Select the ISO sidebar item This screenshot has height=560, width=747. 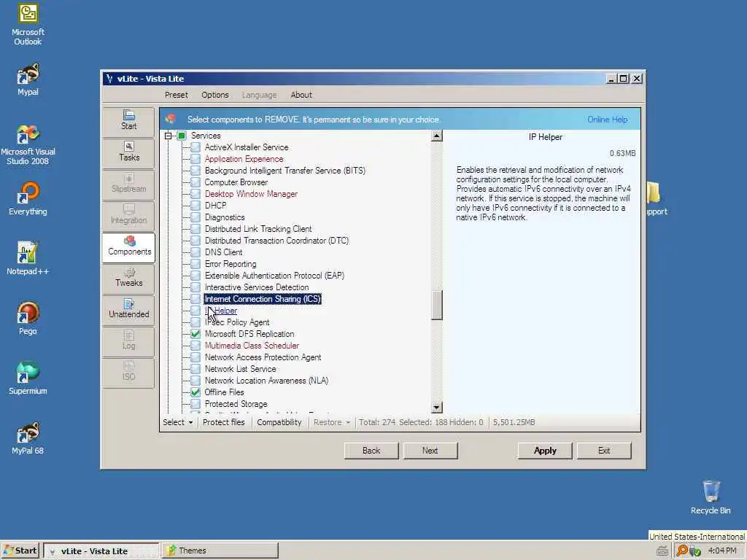click(x=128, y=371)
